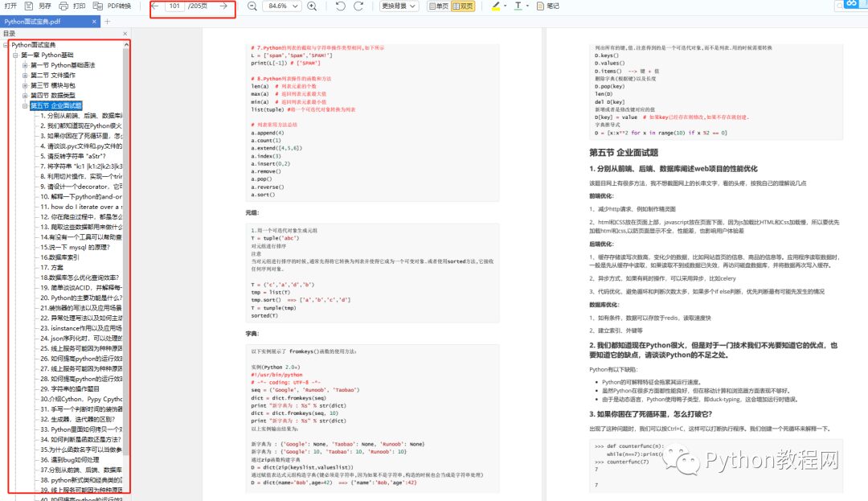
Task: Open outline item 30.介绍Cython, Pypy
Action: tap(81, 399)
